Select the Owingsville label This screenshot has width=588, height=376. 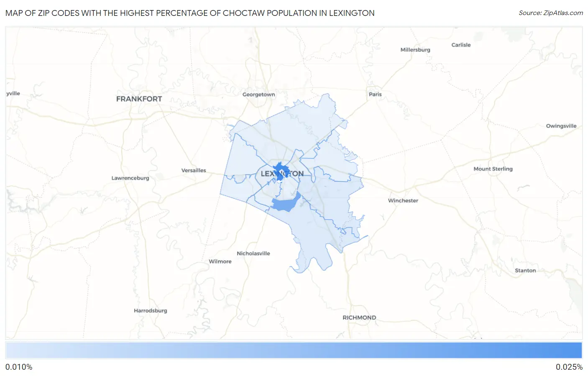tap(561, 126)
